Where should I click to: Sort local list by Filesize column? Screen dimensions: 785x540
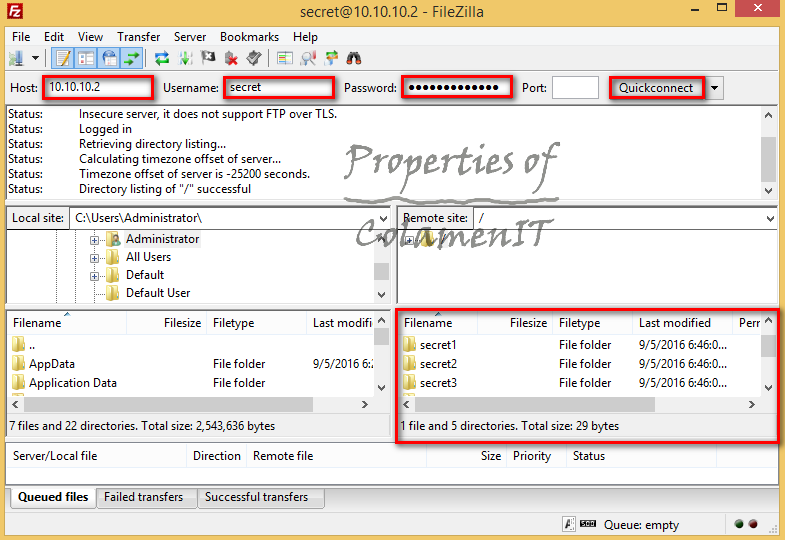click(166, 323)
